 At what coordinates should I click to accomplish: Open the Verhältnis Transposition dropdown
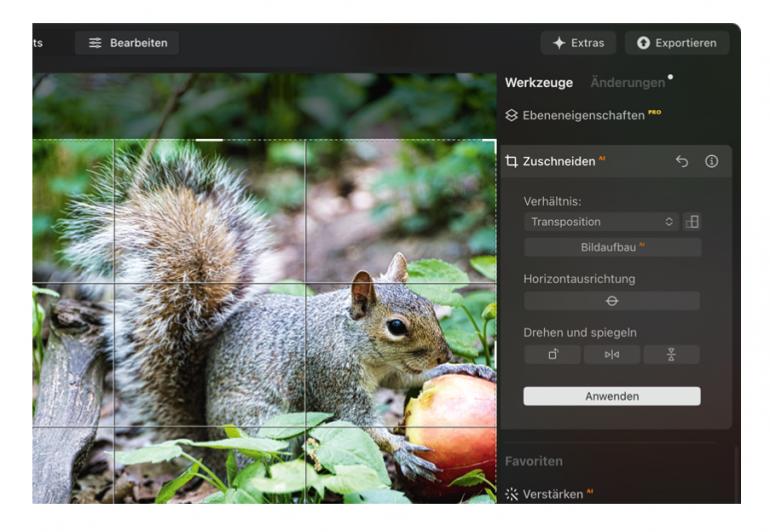pos(601,222)
